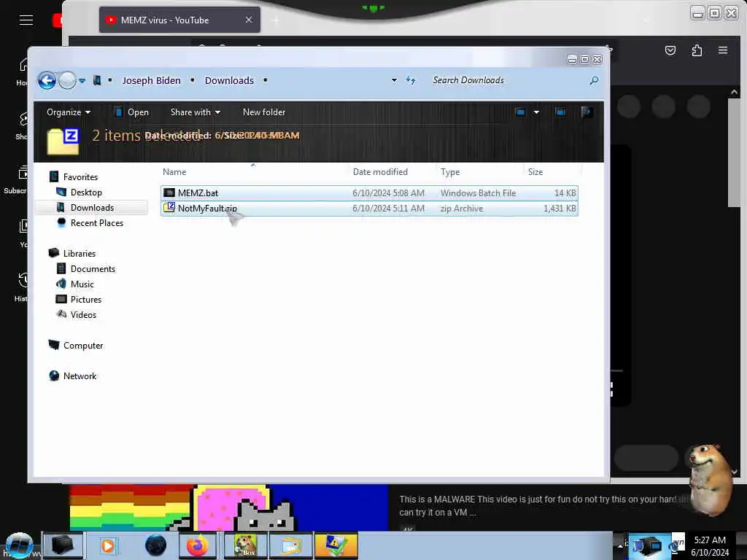Image resolution: width=747 pixels, height=560 pixels.
Task: Toggle the preview pane icon
Action: [x=560, y=112]
